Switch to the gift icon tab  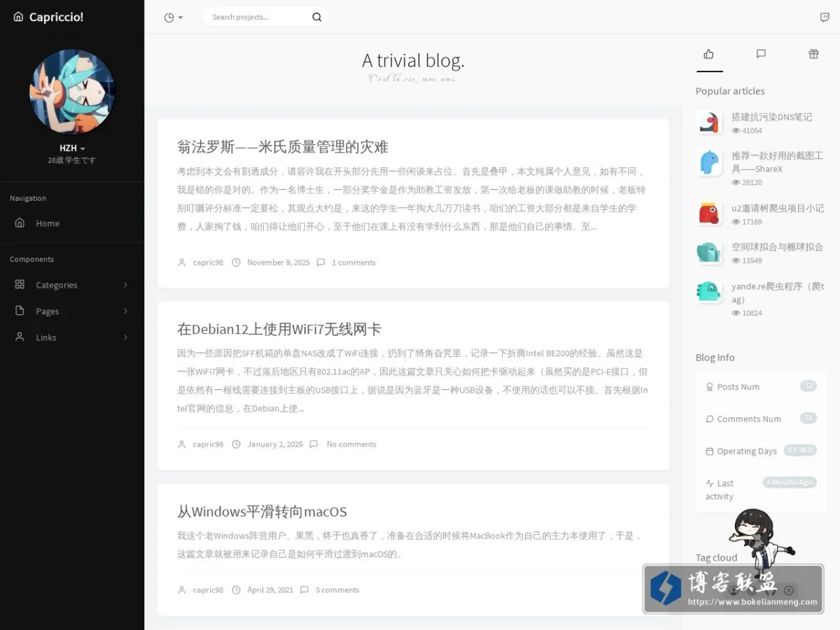pyautogui.click(x=813, y=54)
